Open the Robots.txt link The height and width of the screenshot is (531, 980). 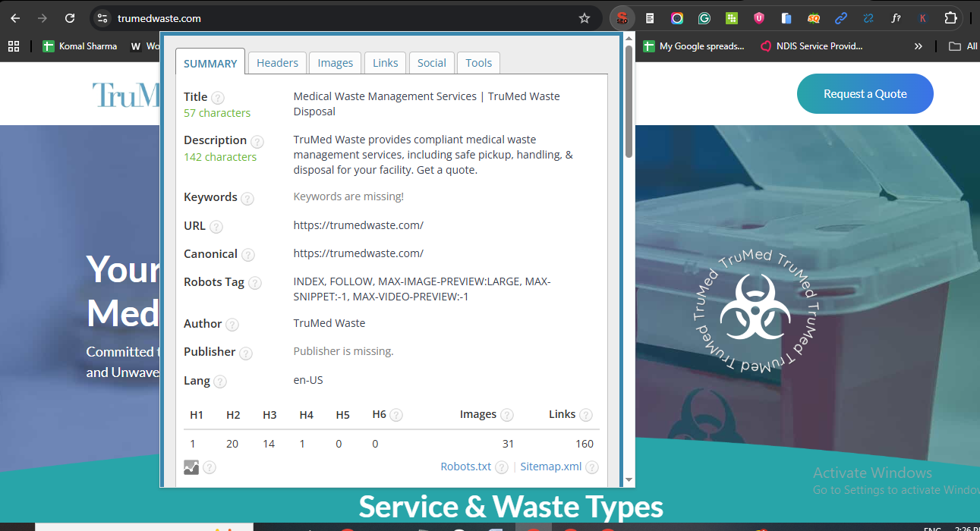coord(465,467)
